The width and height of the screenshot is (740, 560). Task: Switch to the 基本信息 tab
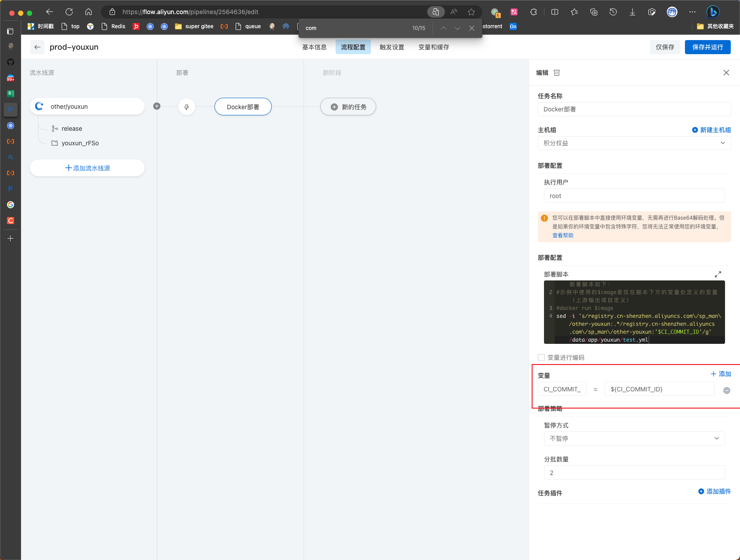click(314, 47)
